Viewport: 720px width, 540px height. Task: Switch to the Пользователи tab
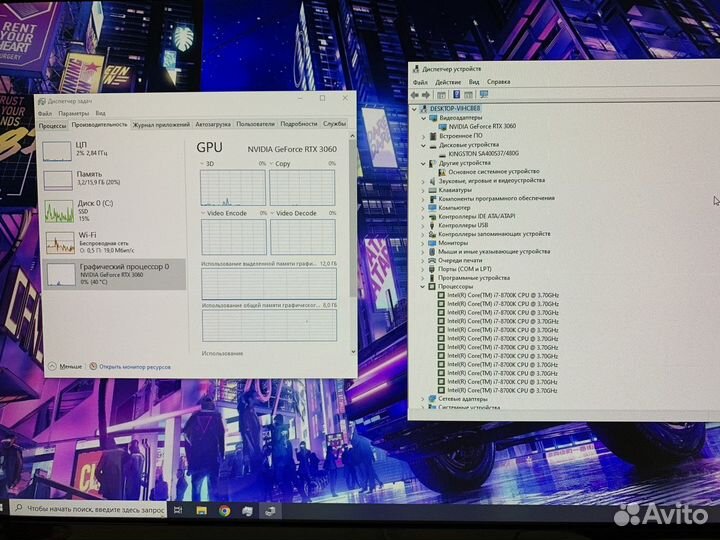pos(255,124)
